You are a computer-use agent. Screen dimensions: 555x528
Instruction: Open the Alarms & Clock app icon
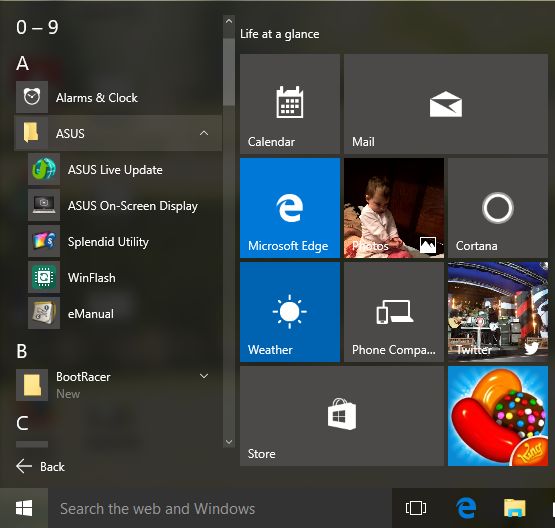point(32,97)
